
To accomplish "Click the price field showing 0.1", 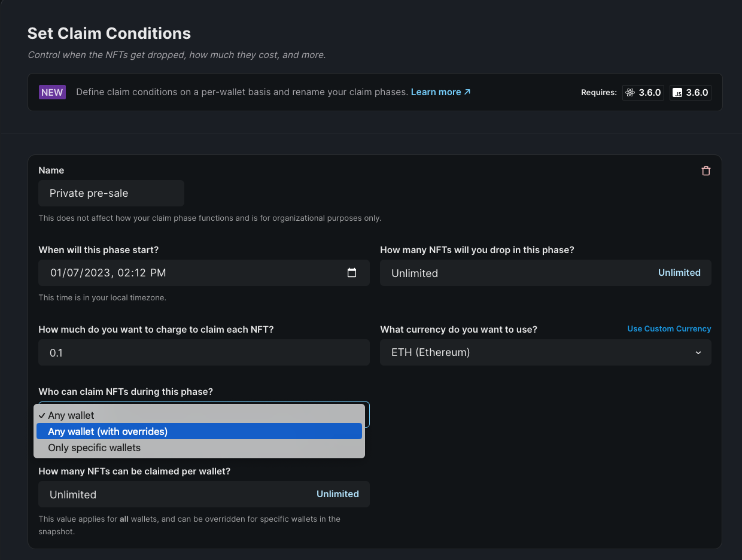I will [x=203, y=352].
